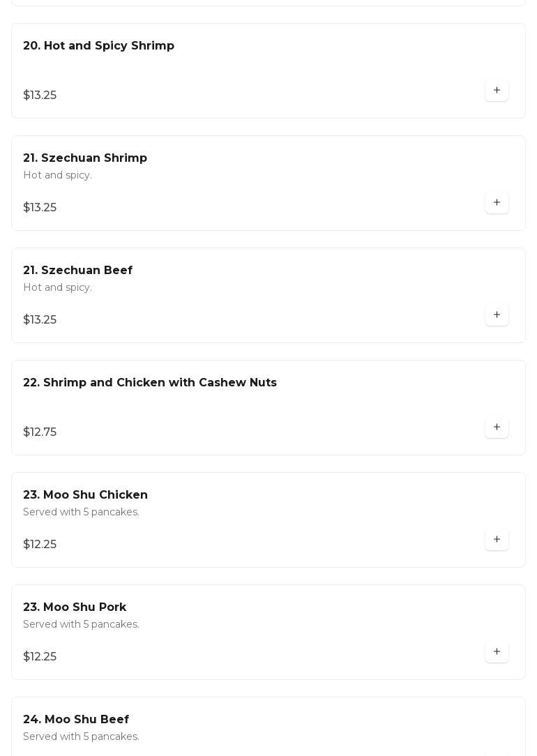Add Moo Shu Chicken via plus icon
The height and width of the screenshot is (756, 537).
(497, 540)
